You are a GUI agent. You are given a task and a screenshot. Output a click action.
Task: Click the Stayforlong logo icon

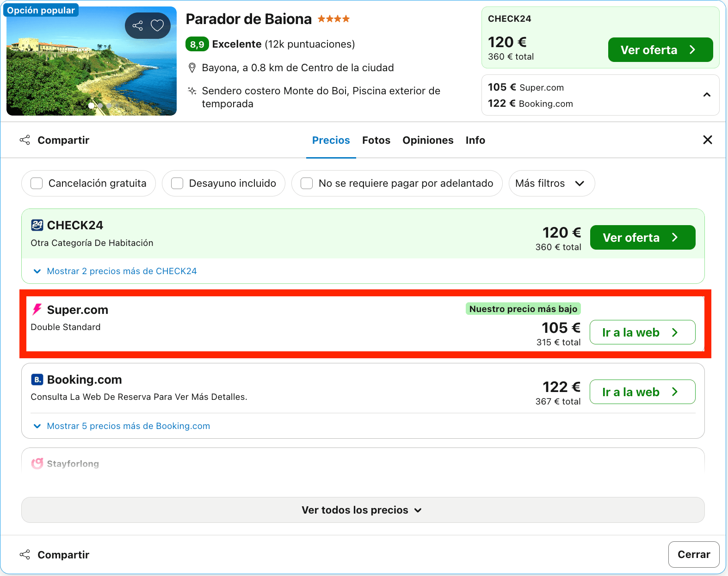37,463
